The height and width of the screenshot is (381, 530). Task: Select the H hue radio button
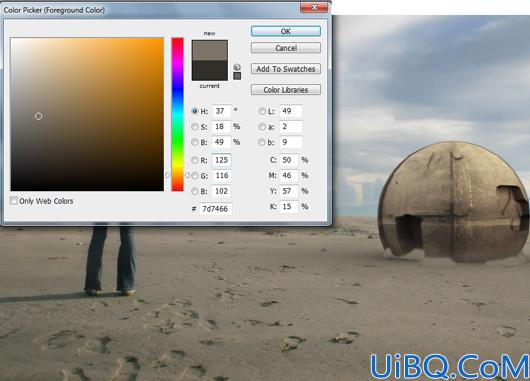[x=195, y=111]
